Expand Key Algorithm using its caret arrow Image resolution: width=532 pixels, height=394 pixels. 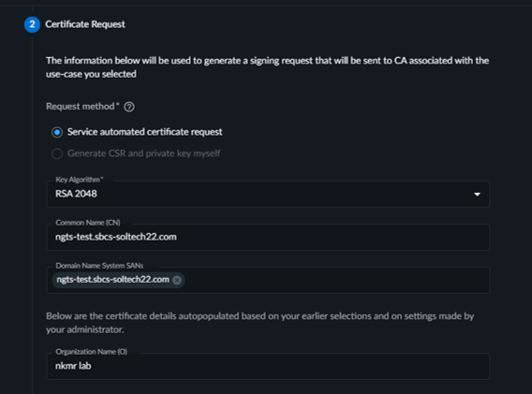(477, 195)
